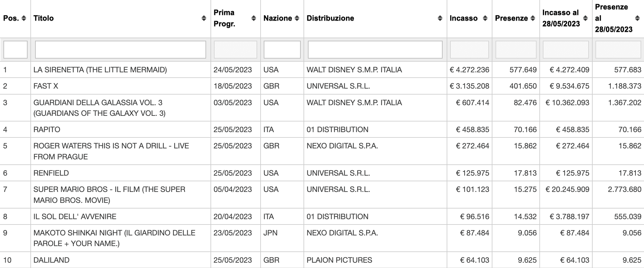Click the total presenze 1.367.202
This screenshot has width=644, height=268.
(x=625, y=102)
